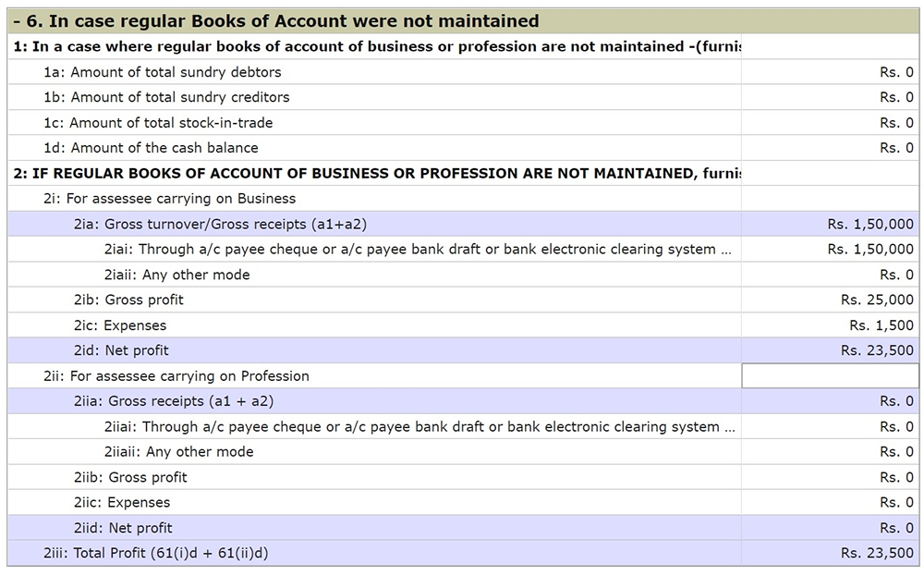
Task: Collapse section 6 Books of Account header
Action: tap(18, 21)
